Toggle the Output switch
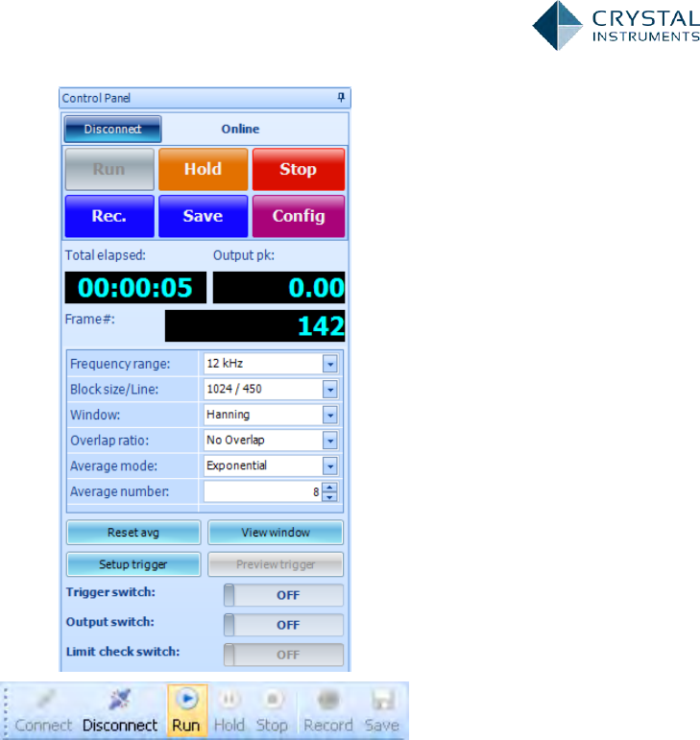 [283, 625]
